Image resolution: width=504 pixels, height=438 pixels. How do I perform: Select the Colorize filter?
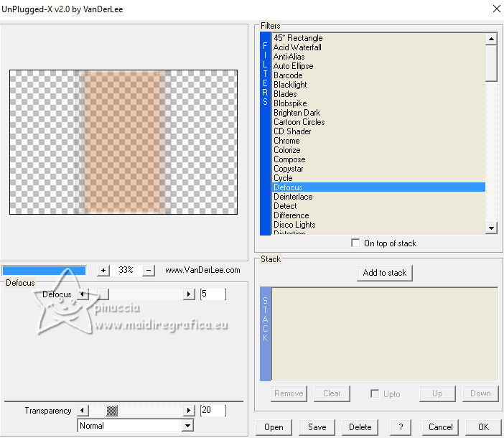pyautogui.click(x=378, y=150)
